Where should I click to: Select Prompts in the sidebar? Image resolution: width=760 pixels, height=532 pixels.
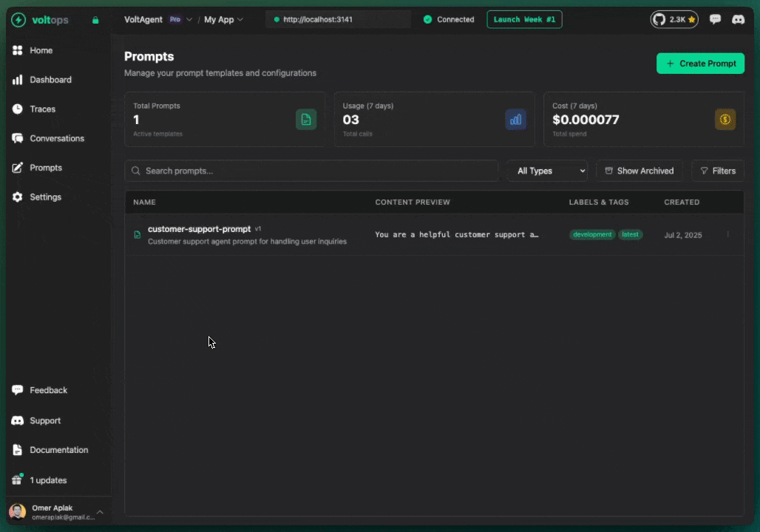(46, 168)
